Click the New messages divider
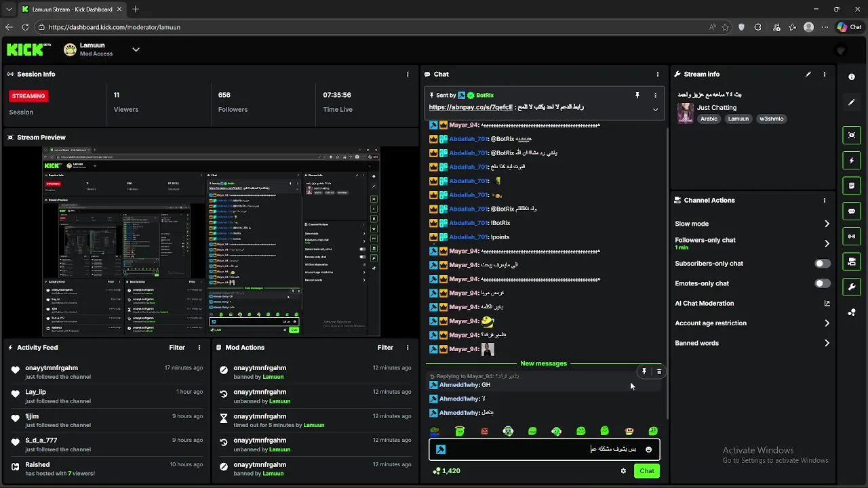 (543, 364)
